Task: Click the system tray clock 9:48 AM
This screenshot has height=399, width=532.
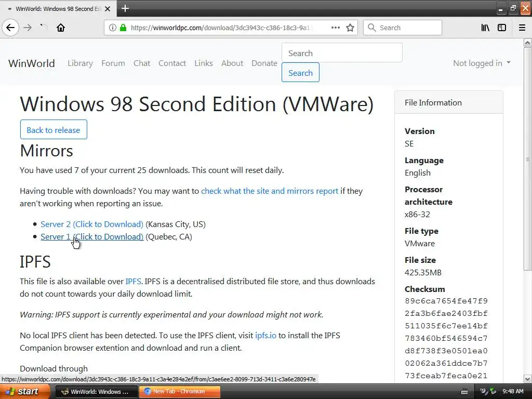Action: coord(513,392)
